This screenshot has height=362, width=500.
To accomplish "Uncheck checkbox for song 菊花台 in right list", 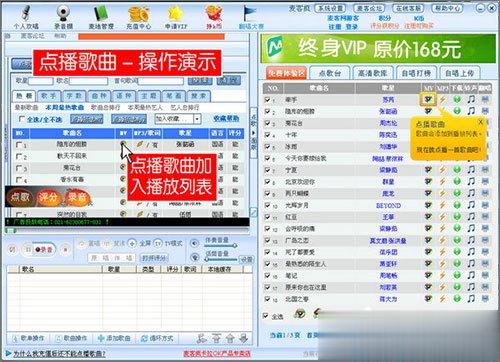I will coord(267,123).
